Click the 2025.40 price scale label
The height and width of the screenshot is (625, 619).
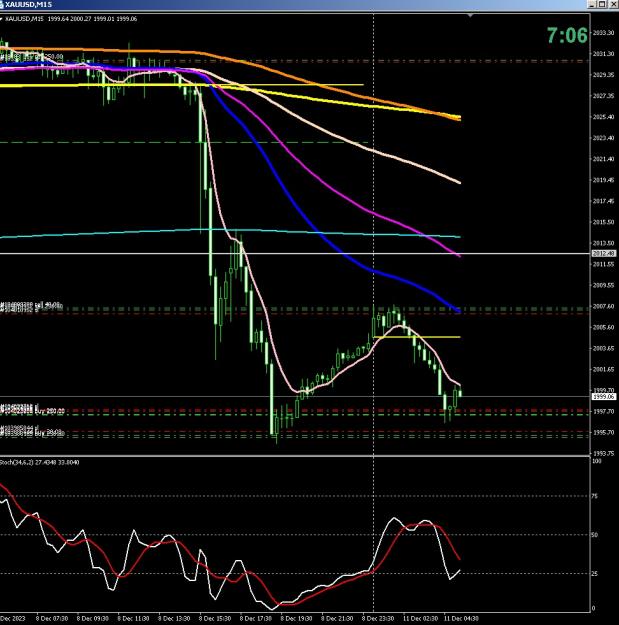click(603, 117)
